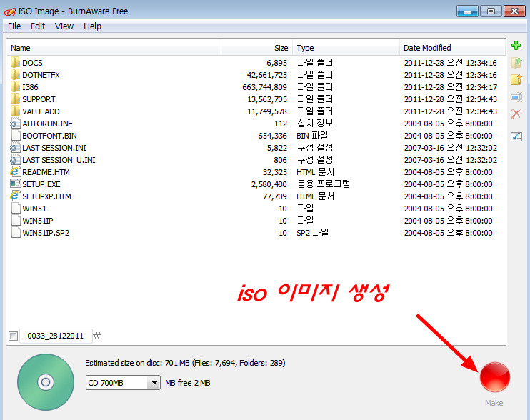Toggle checkbox beside disc label 0033_28122011
This screenshot has width=530, height=420.
pyautogui.click(x=13, y=336)
